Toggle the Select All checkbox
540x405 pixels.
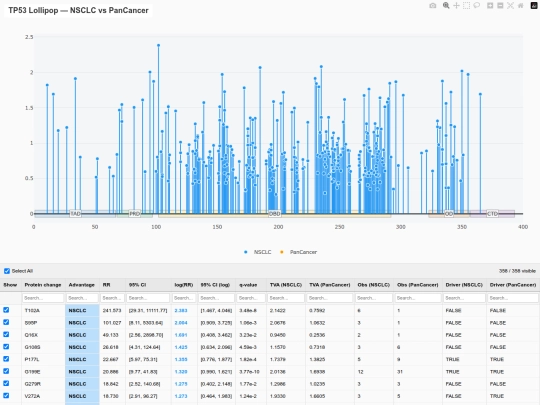(7, 271)
